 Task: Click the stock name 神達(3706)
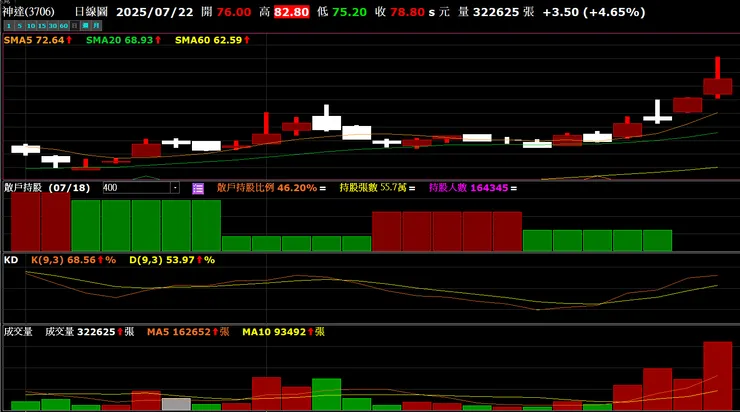pyautogui.click(x=28, y=12)
